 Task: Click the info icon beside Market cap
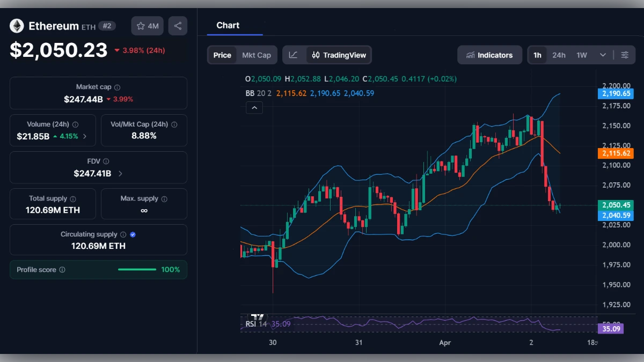[118, 86]
